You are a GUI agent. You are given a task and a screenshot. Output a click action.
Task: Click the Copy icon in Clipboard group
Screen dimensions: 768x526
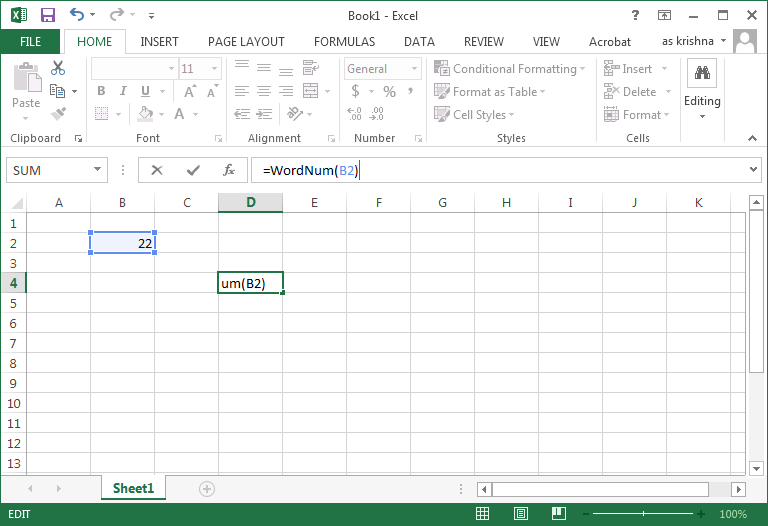(57, 91)
